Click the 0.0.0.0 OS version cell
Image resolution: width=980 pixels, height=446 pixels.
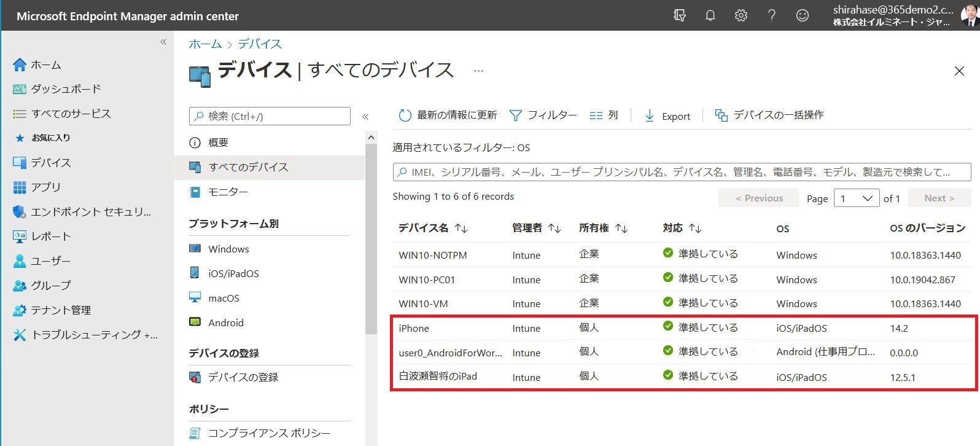click(904, 353)
